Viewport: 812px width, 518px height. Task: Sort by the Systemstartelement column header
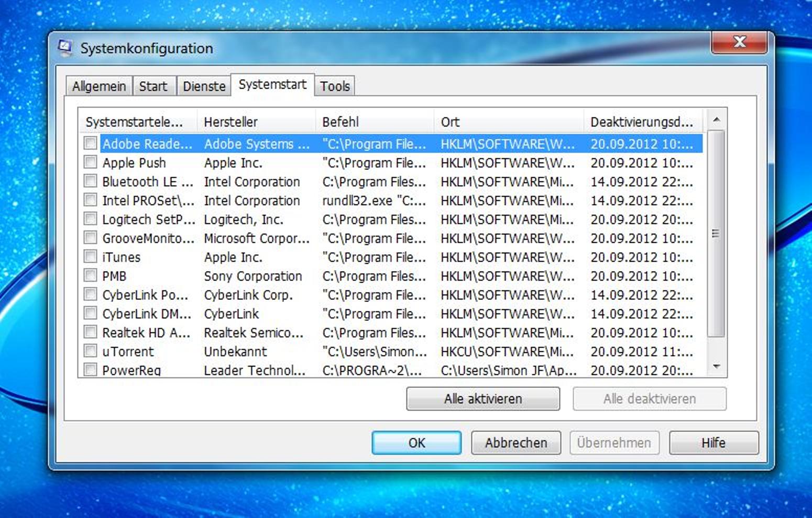tap(138, 122)
